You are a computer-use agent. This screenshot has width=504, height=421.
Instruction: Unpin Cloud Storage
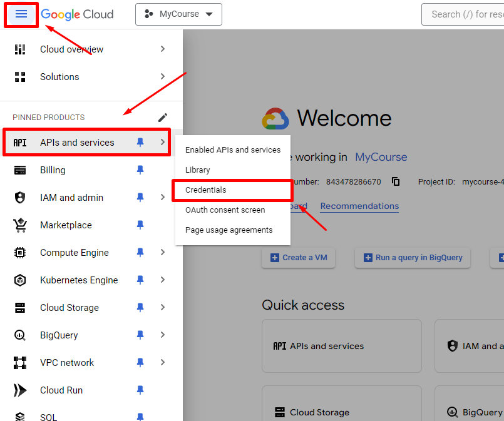140,308
